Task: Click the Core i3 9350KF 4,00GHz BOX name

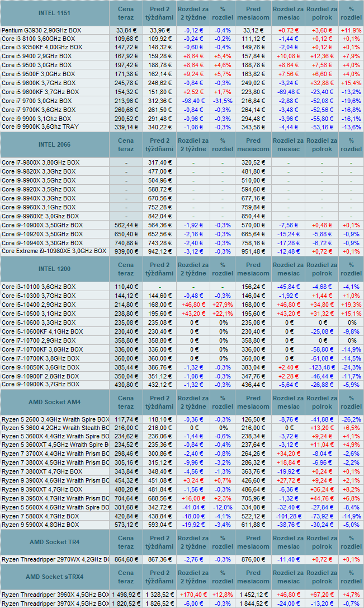Action: [42, 47]
